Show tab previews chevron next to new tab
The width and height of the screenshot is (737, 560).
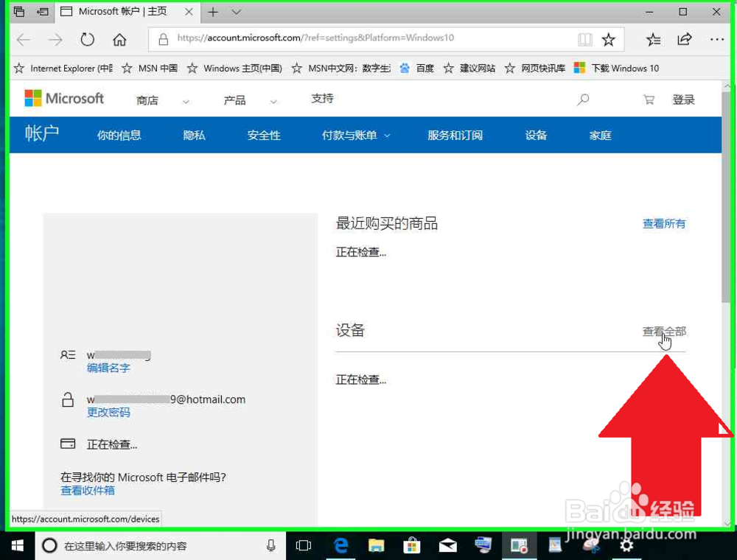pyautogui.click(x=237, y=13)
